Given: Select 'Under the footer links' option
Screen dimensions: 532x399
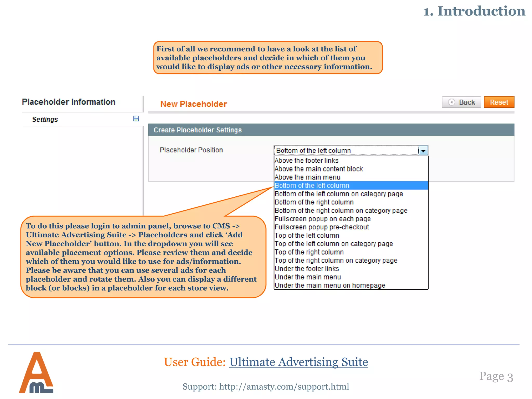Looking at the screenshot, I should point(351,269).
